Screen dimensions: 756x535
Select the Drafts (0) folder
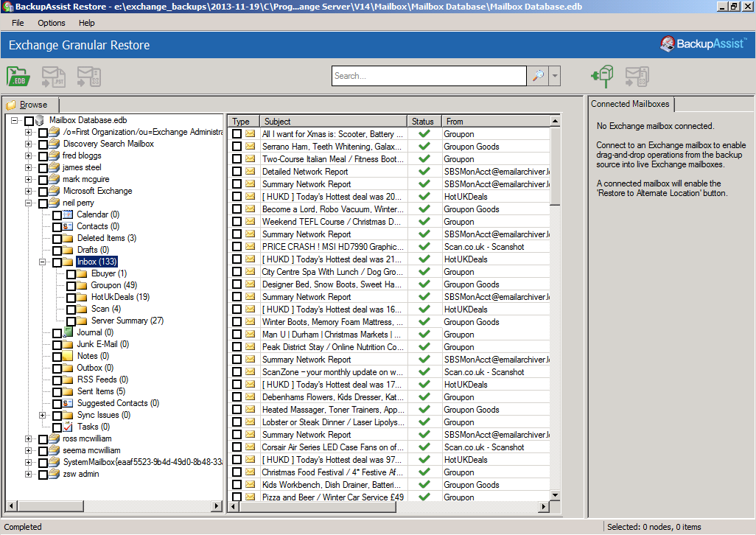pyautogui.click(x=93, y=250)
